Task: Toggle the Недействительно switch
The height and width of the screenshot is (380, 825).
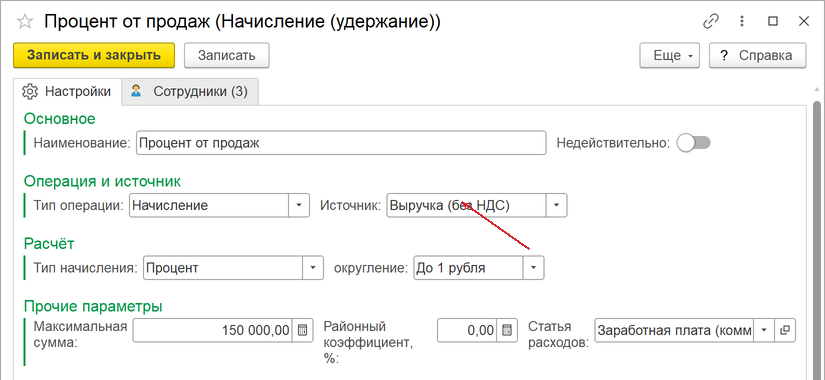Action: click(x=693, y=143)
